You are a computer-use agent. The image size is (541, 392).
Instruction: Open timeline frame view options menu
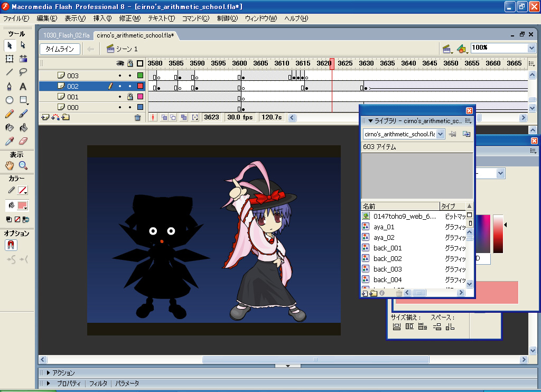tap(531, 63)
